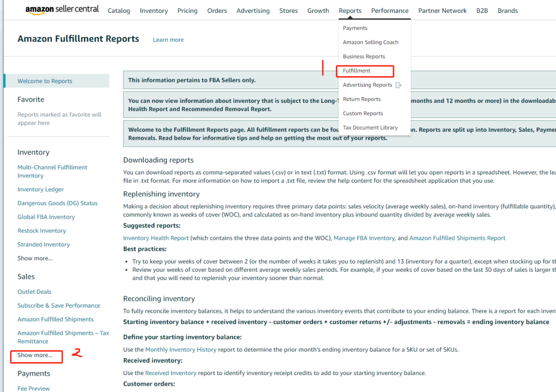Open the Dangerous Goods (DG) Status report
The image size is (556, 392).
point(58,203)
